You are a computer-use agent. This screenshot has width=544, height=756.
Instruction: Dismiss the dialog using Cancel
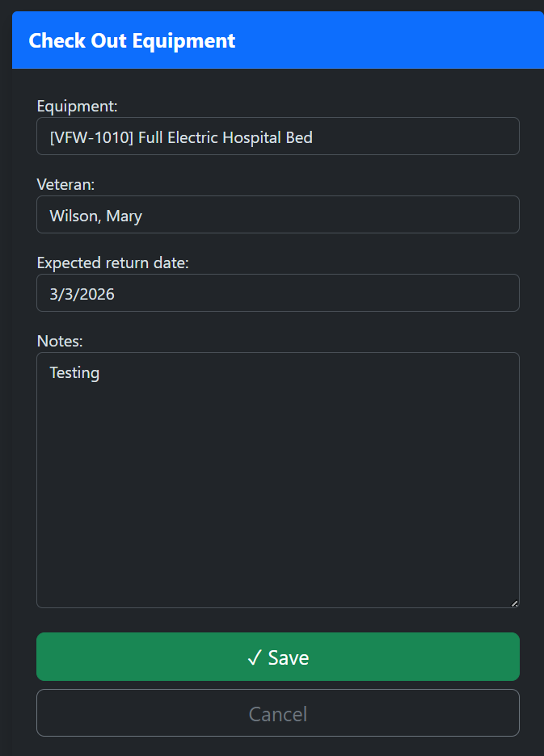click(277, 712)
